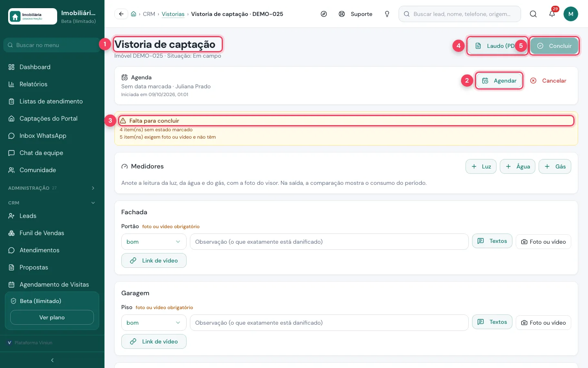588x368 pixels.
Task: Click Foto ou vídeo for Portão
Action: pyautogui.click(x=543, y=242)
